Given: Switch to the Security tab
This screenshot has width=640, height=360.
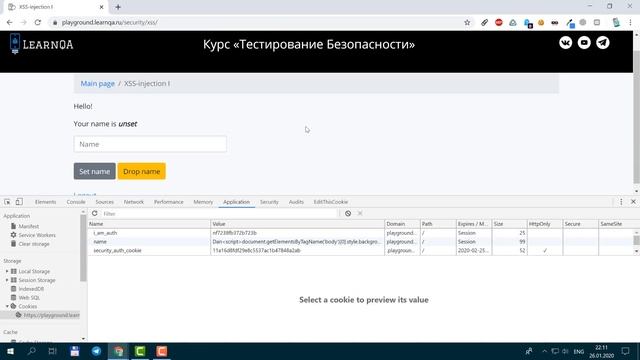Looking at the screenshot, I should pos(269,202).
